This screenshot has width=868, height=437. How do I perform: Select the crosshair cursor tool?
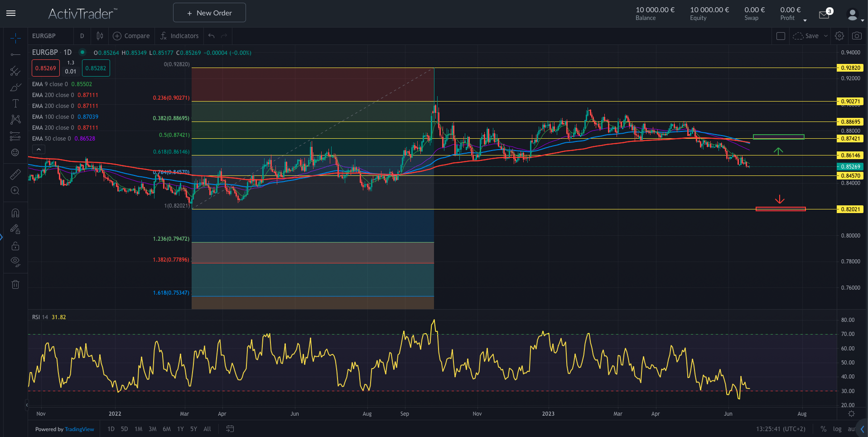pyautogui.click(x=15, y=38)
